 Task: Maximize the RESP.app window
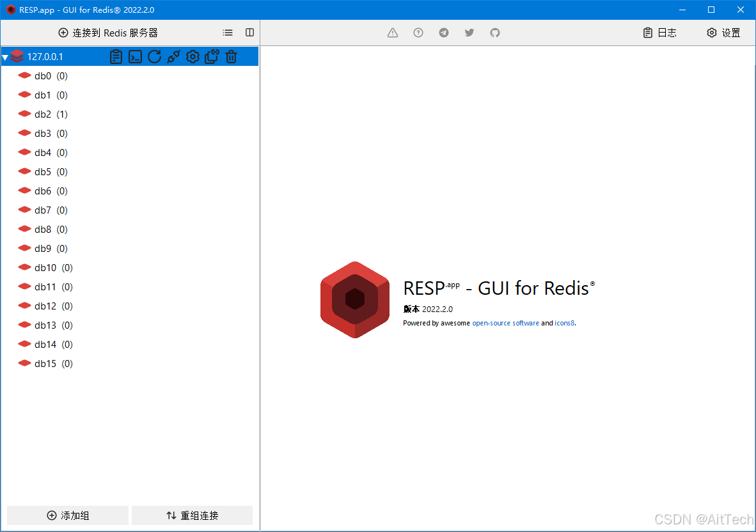pyautogui.click(x=711, y=10)
